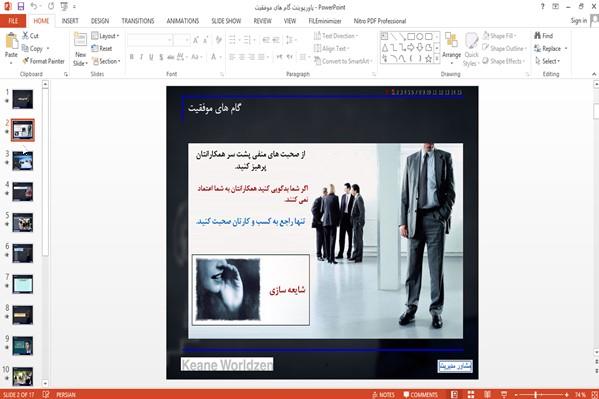Select slide 5 thumbnail
Screen dimensions: 599x399
click(23, 222)
